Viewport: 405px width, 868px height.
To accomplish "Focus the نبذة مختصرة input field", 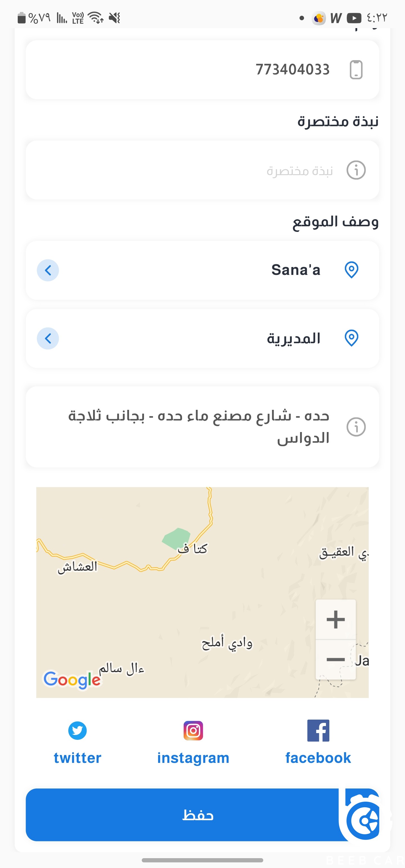I will click(x=202, y=170).
